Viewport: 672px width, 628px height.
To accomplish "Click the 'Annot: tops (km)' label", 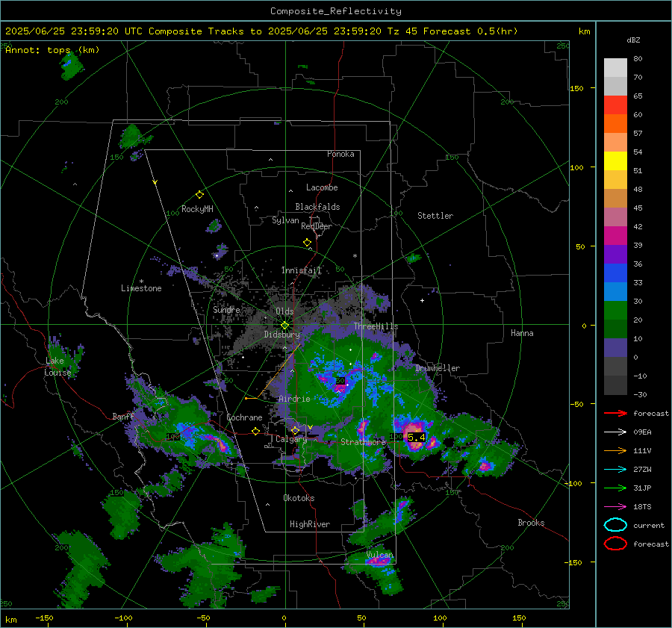I will [x=52, y=50].
